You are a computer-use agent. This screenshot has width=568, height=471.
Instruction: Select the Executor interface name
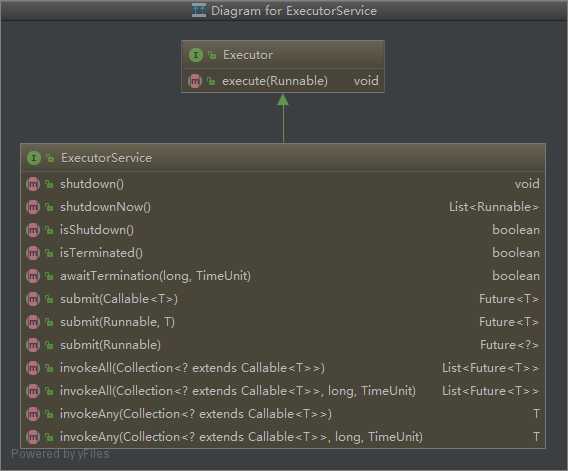(248, 55)
